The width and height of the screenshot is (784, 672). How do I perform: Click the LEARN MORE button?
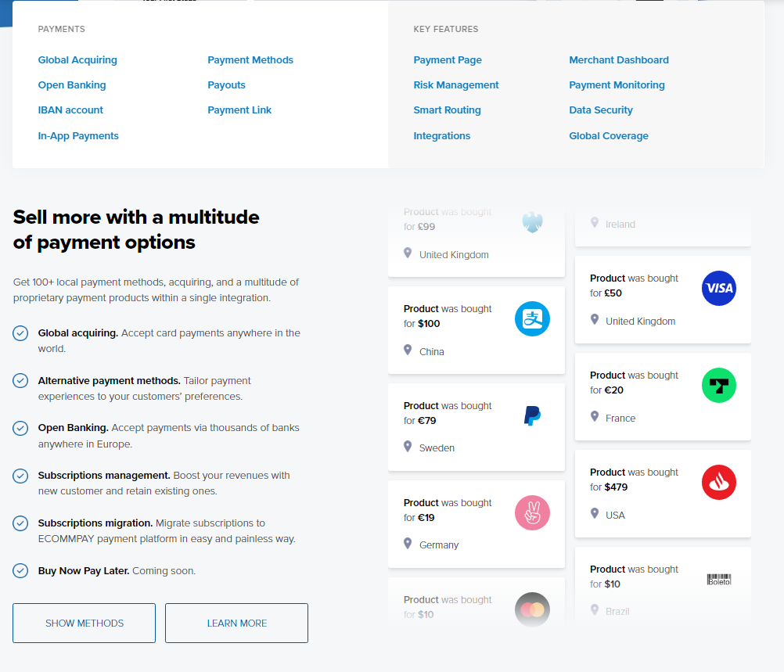click(236, 623)
